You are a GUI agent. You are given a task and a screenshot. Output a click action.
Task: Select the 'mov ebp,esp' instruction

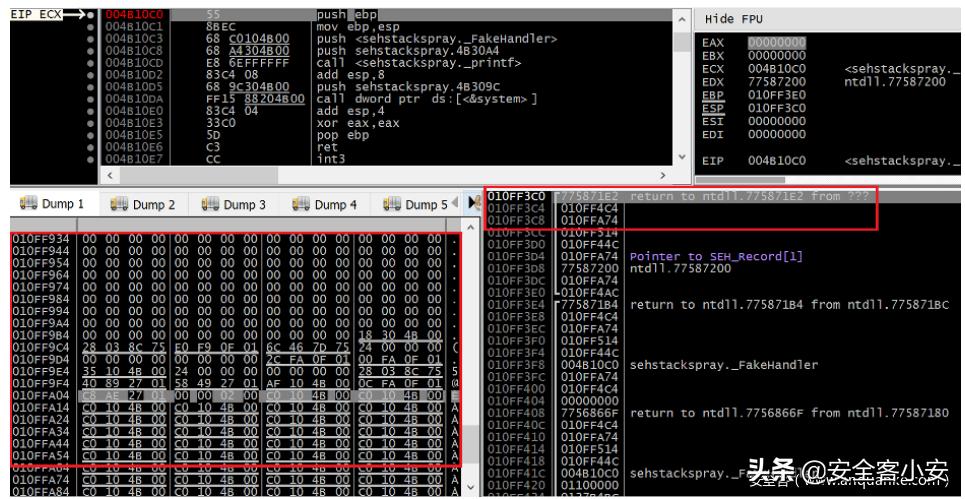358,26
